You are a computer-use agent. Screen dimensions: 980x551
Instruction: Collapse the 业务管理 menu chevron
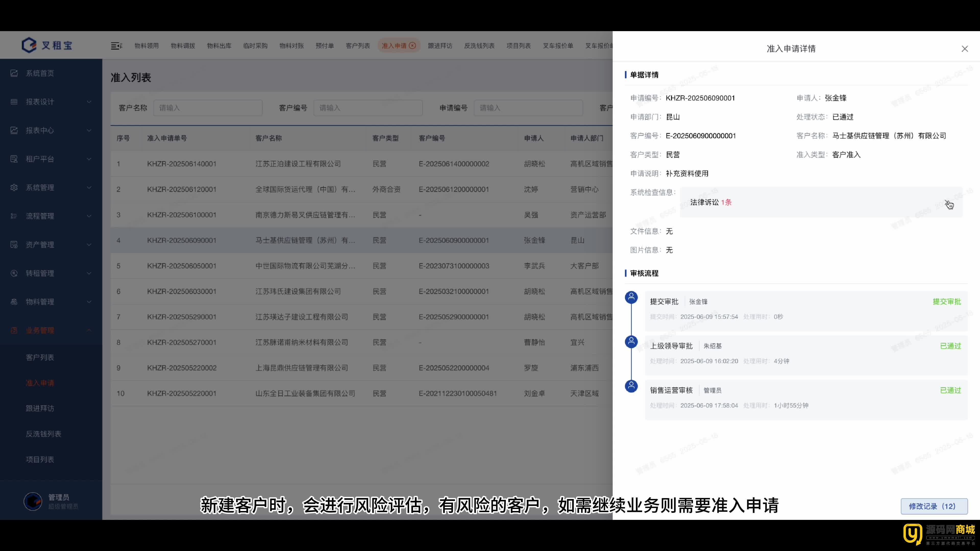(x=89, y=330)
